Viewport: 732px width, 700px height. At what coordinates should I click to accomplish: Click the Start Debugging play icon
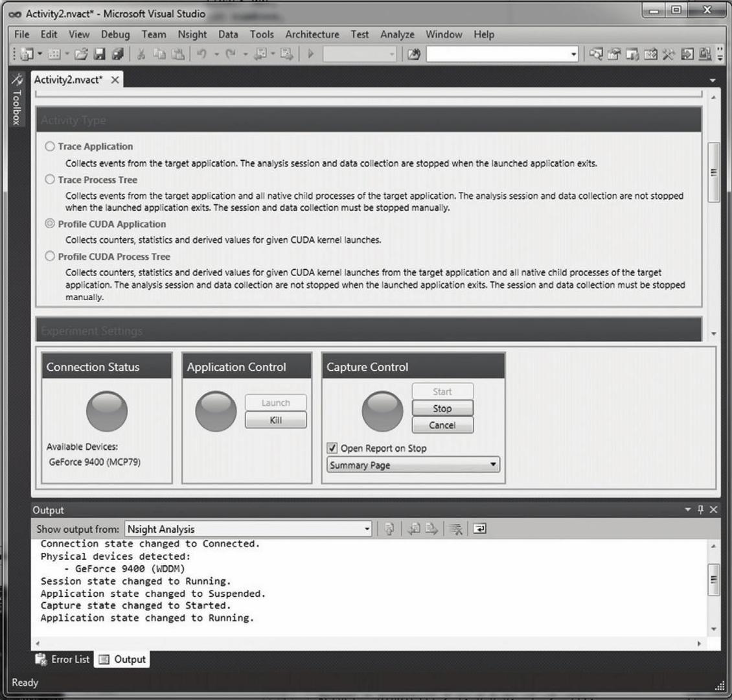tap(311, 54)
